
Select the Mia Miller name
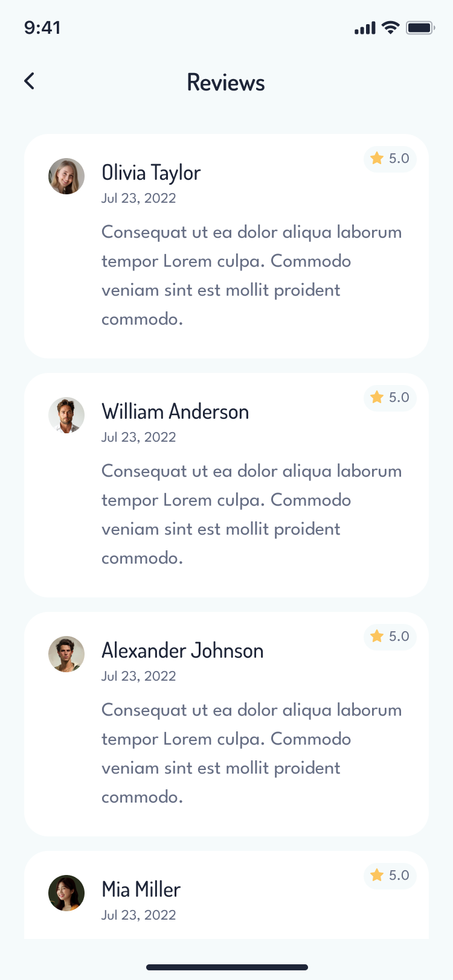pyautogui.click(x=141, y=890)
